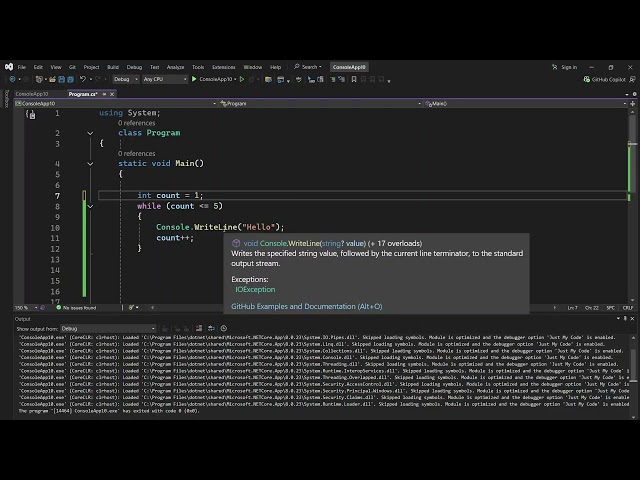Click the No issues found status icon
This screenshot has height=480, width=640.
pyautogui.click(x=58, y=307)
